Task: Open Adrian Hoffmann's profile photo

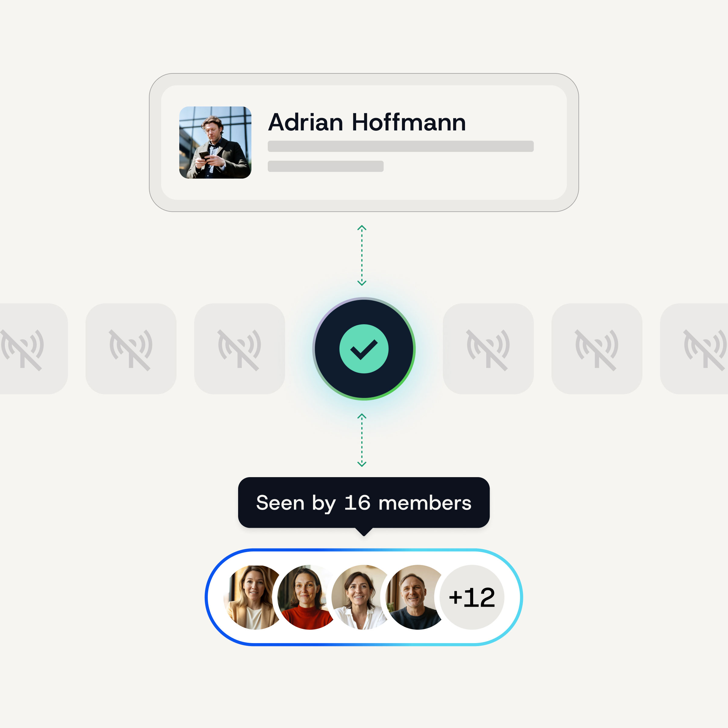Action: tap(215, 143)
